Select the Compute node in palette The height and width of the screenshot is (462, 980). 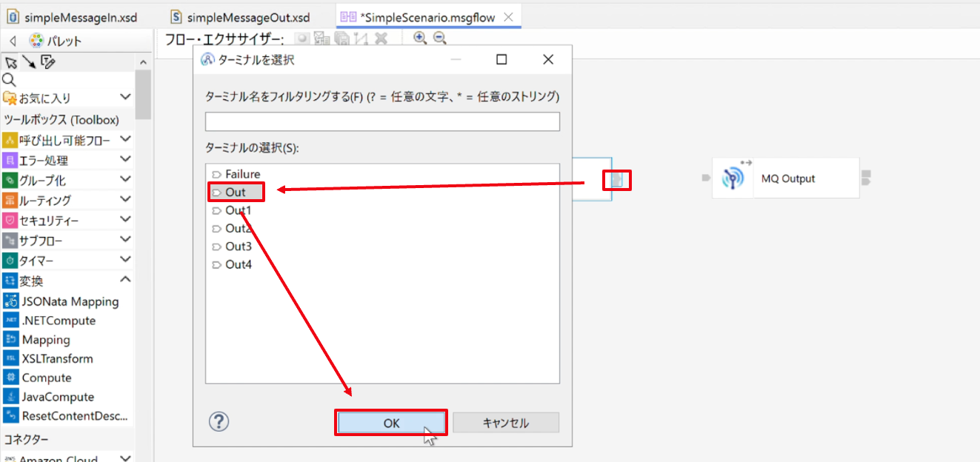click(38, 378)
